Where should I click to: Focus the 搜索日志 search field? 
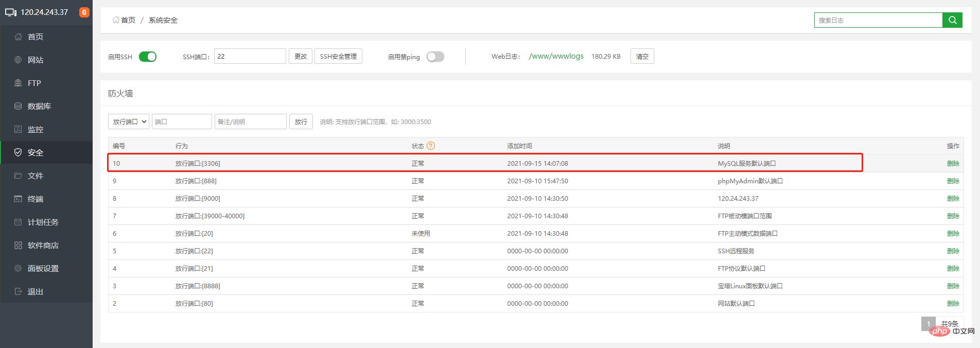click(x=878, y=20)
